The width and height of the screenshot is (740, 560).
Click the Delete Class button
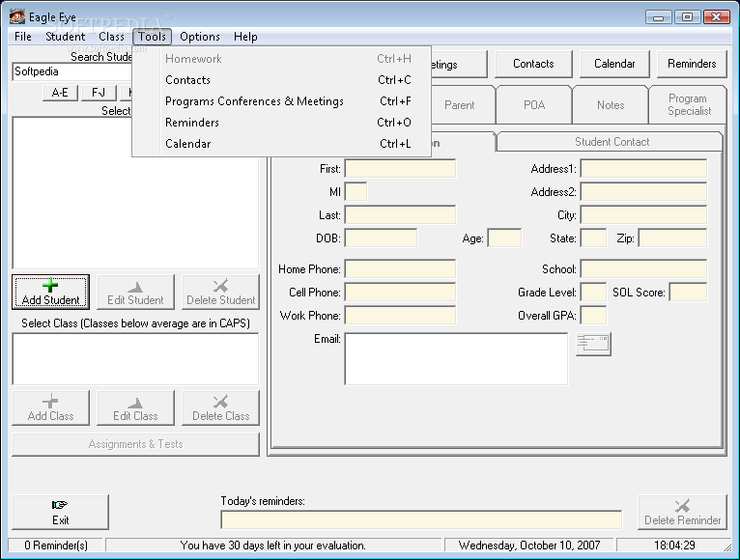pos(221,408)
